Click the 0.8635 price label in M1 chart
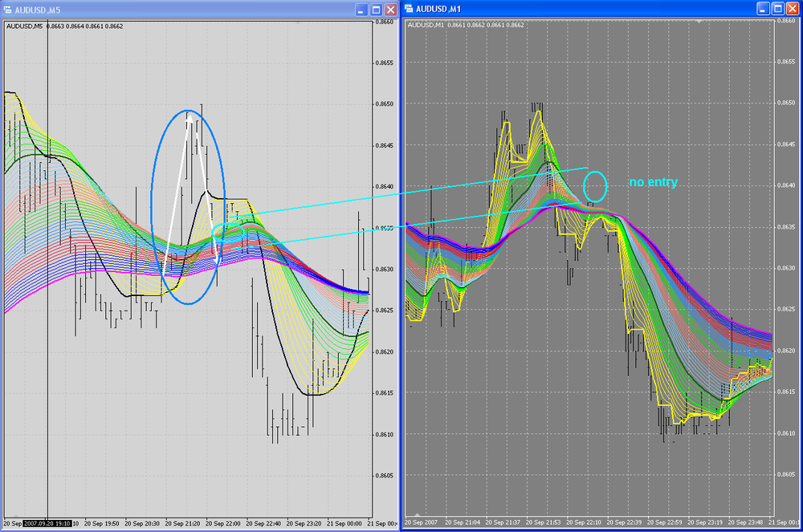Screen dimensions: 803x532 [786, 227]
